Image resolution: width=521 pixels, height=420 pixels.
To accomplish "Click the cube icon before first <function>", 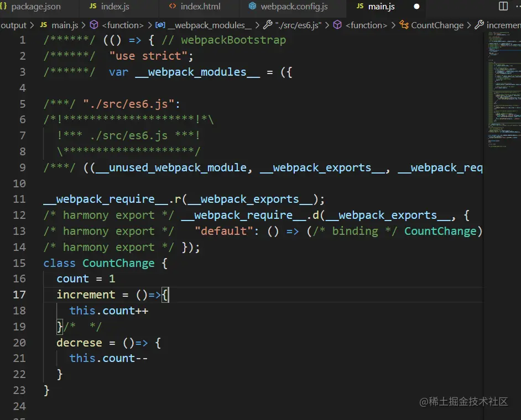I will tap(94, 25).
